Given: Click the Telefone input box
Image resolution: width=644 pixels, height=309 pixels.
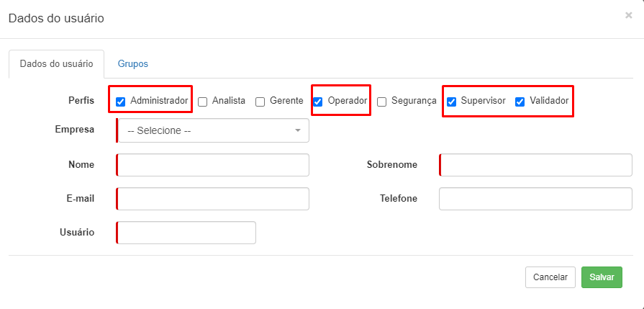Looking at the screenshot, I should [535, 199].
